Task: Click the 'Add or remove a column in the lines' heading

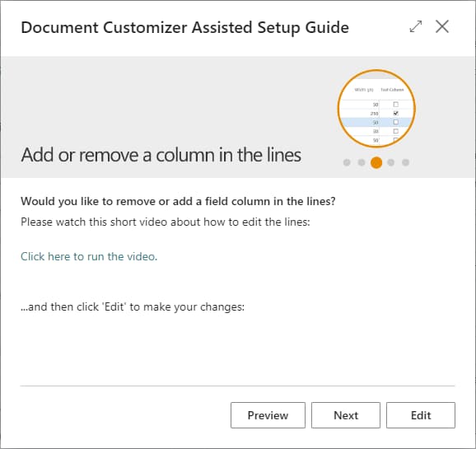Action: [161, 155]
